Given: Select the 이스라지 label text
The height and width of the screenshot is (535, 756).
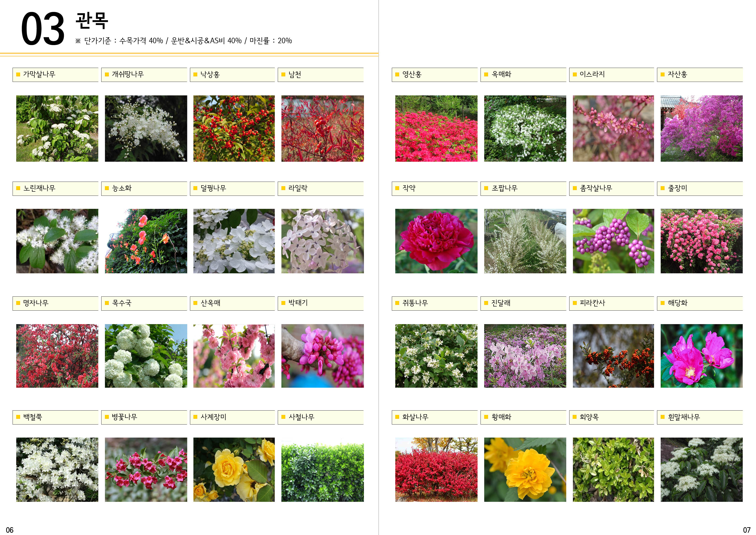Looking at the screenshot, I should pyautogui.click(x=592, y=74).
